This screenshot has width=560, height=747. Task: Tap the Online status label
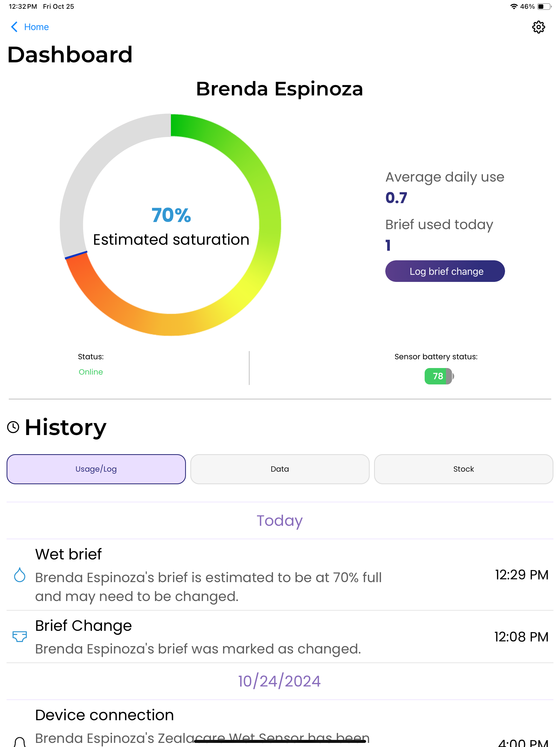(91, 372)
